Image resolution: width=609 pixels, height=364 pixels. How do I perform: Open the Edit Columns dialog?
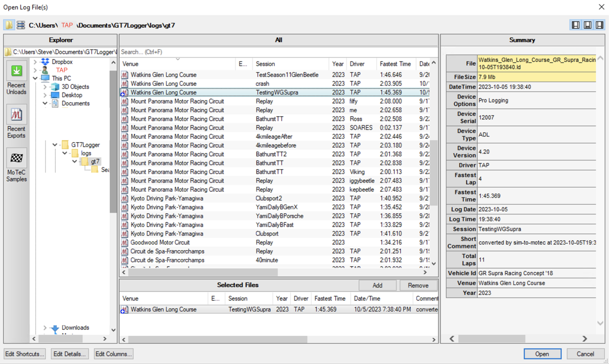pyautogui.click(x=113, y=354)
